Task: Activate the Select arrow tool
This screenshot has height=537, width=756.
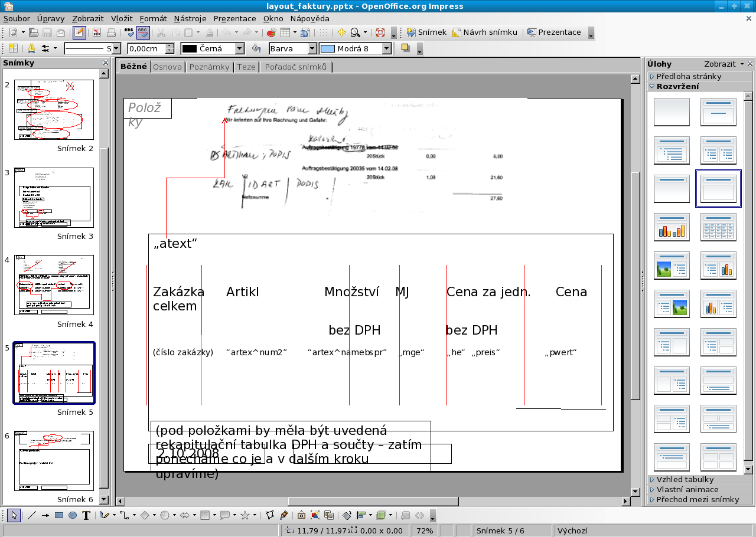Action: coord(14,515)
